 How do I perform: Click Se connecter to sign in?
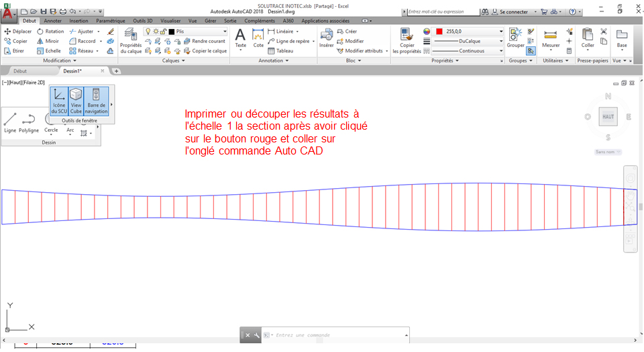click(x=514, y=11)
